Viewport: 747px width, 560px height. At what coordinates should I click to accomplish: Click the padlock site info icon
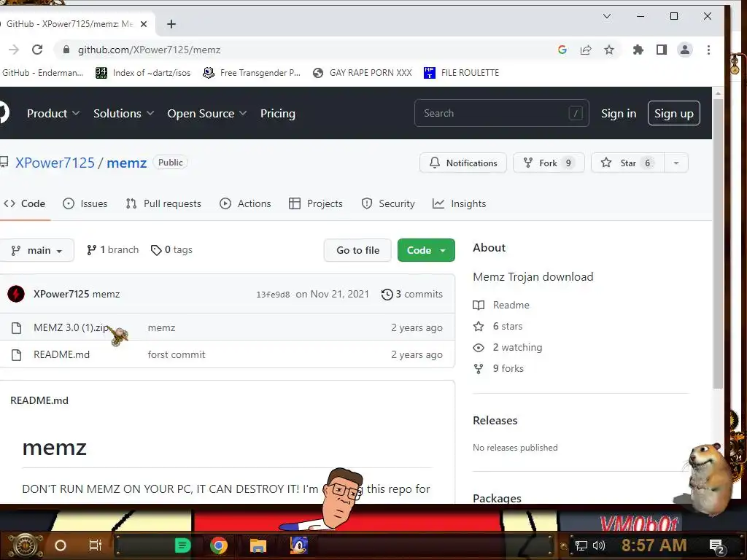[x=66, y=50]
